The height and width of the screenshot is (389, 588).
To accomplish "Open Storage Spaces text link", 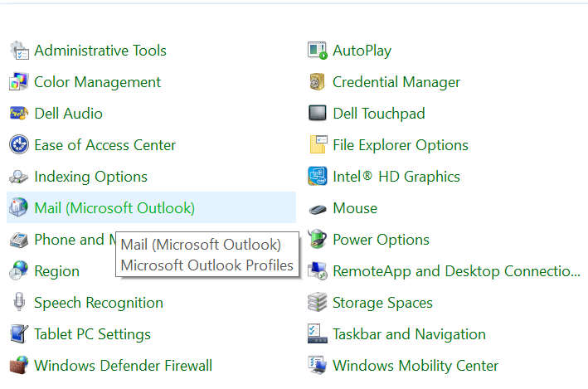I will (382, 303).
